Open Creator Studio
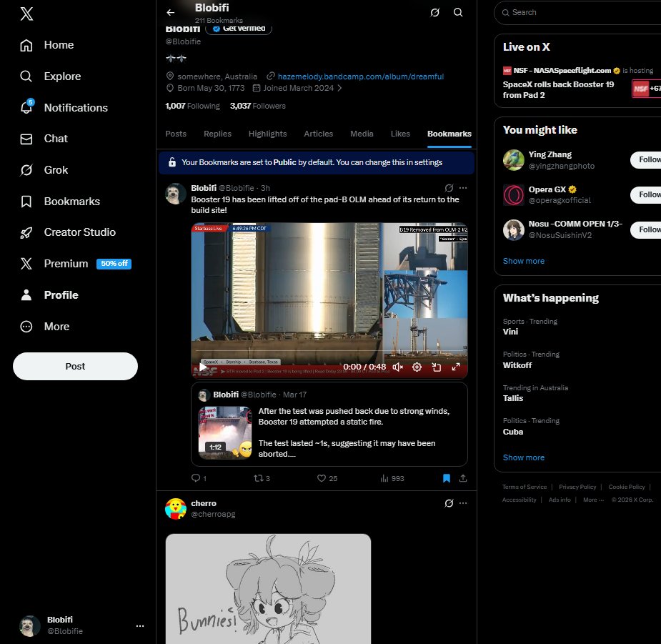Screen dimensions: 661x644 coord(68,232)
